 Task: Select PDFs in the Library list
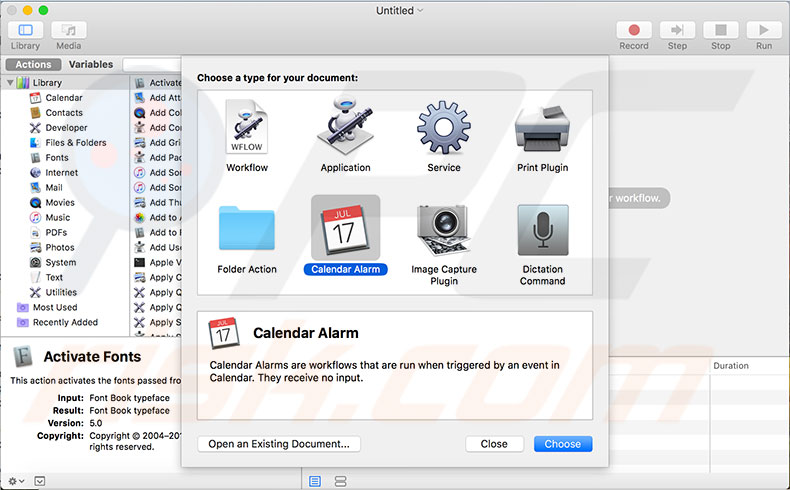click(56, 233)
